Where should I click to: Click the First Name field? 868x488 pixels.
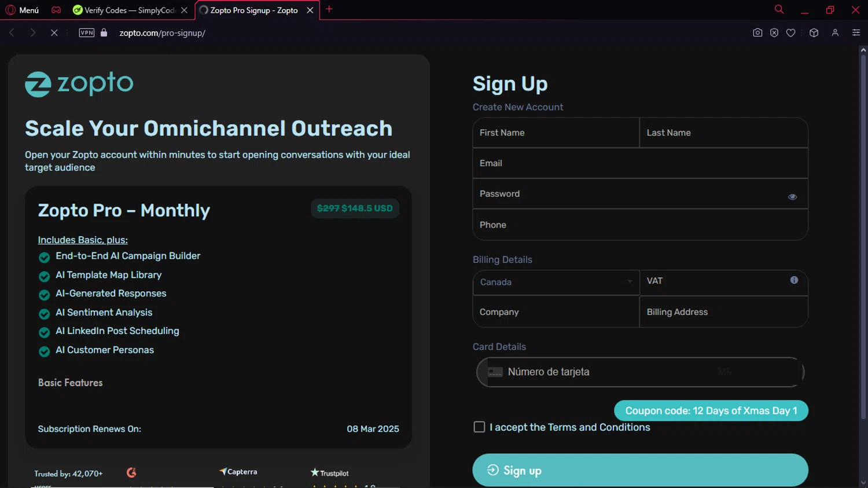pos(556,133)
